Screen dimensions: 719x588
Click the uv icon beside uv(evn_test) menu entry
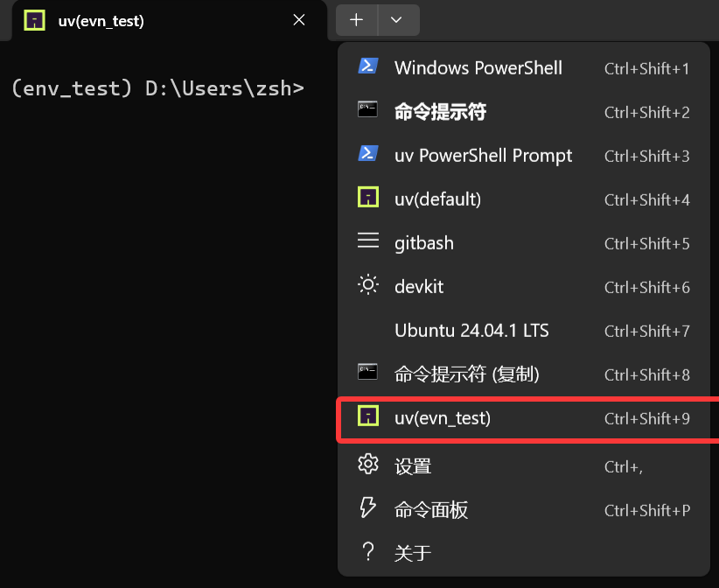(x=368, y=416)
